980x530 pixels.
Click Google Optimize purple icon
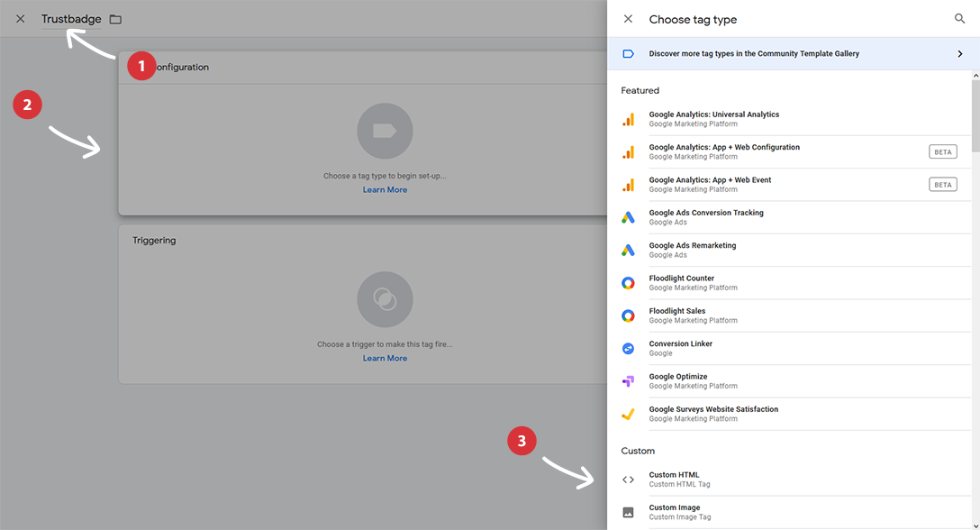628,381
